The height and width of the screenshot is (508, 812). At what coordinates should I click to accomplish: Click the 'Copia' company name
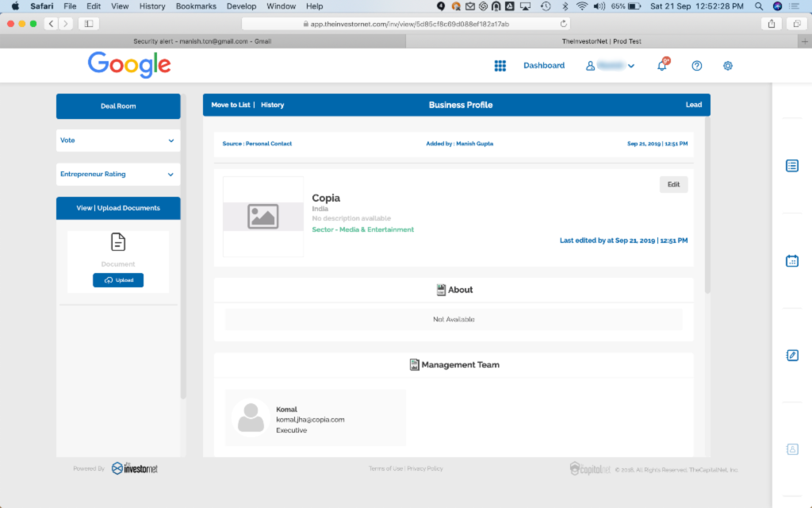pyautogui.click(x=326, y=198)
